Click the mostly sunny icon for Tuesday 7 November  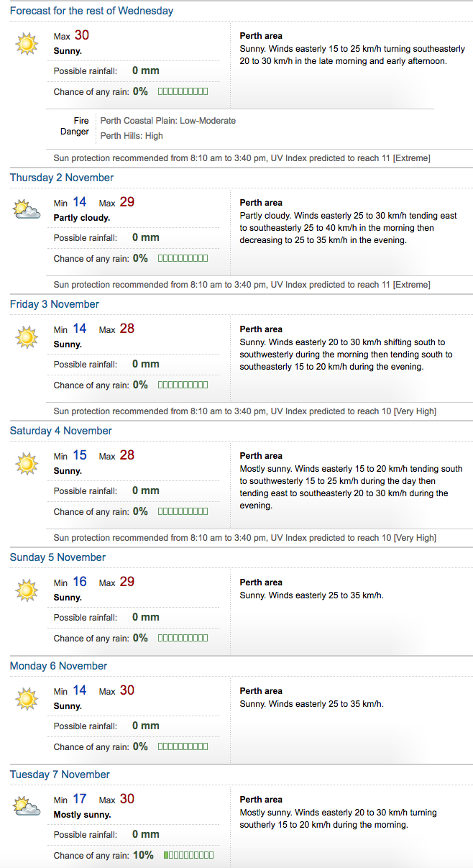point(27,807)
